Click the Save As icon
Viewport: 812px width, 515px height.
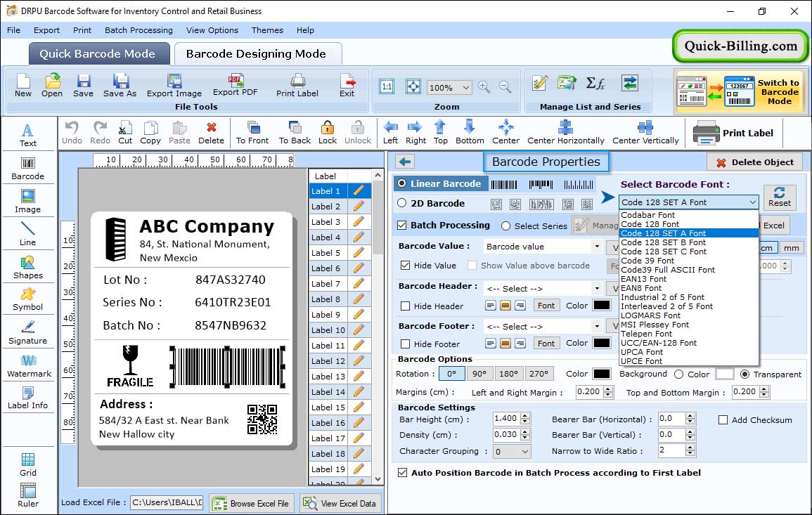(120, 86)
